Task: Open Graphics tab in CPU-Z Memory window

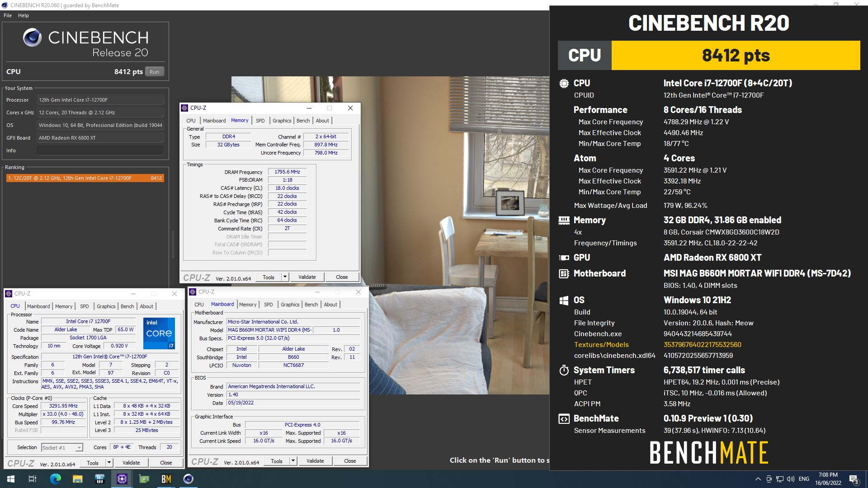Action: coord(282,121)
